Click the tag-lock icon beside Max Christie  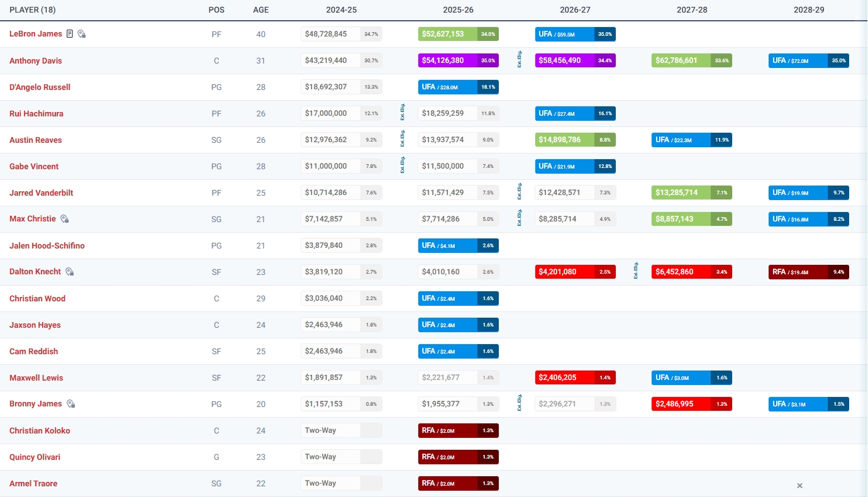click(64, 219)
